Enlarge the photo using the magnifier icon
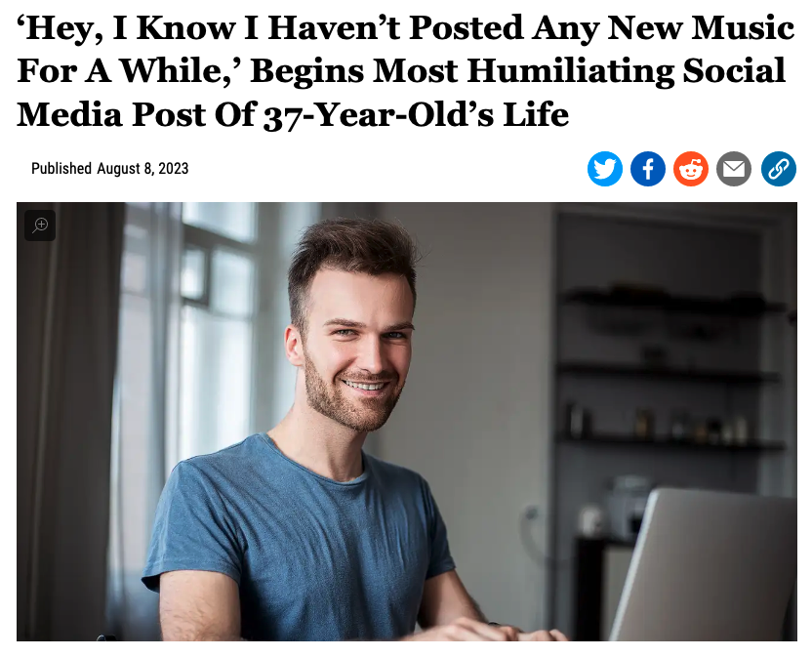 click(40, 226)
